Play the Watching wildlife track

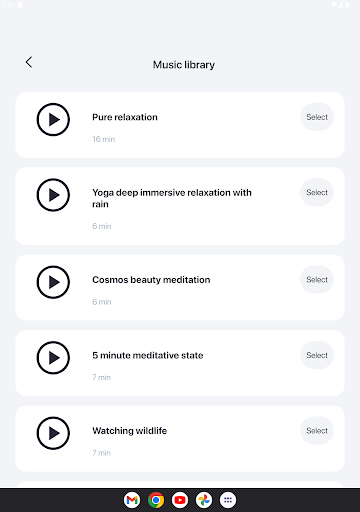point(53,433)
